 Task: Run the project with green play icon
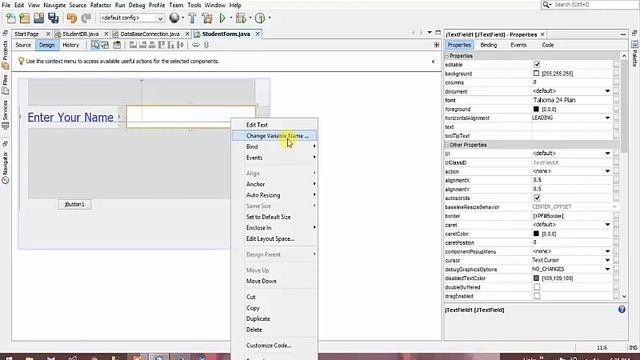(x=222, y=18)
